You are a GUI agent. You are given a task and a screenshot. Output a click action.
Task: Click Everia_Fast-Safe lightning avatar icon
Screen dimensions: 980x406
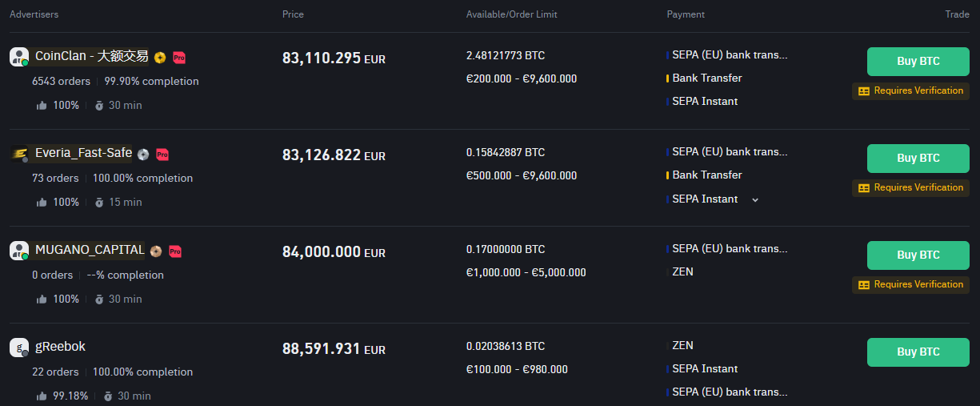pyautogui.click(x=19, y=154)
